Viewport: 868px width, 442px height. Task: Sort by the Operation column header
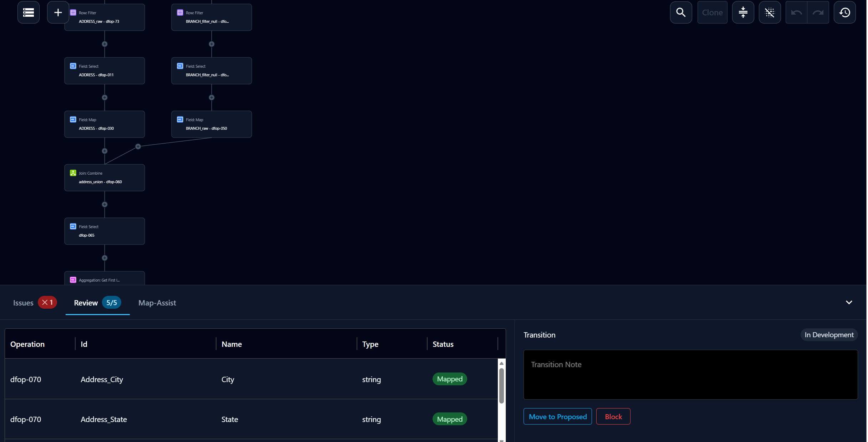pyautogui.click(x=27, y=344)
